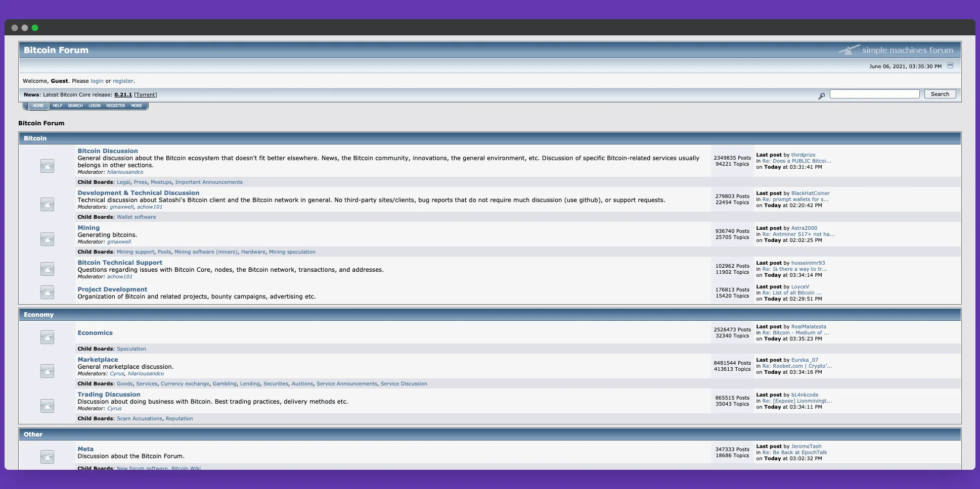
Task: Go to the Gambling child board
Action: [x=225, y=384]
